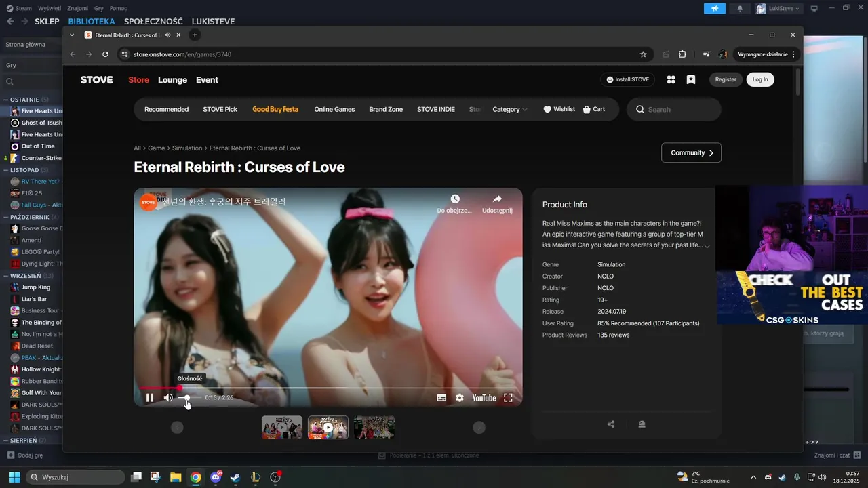Image resolution: width=868 pixels, height=488 pixels.
Task: Open the Brand Zone category
Action: (386, 109)
